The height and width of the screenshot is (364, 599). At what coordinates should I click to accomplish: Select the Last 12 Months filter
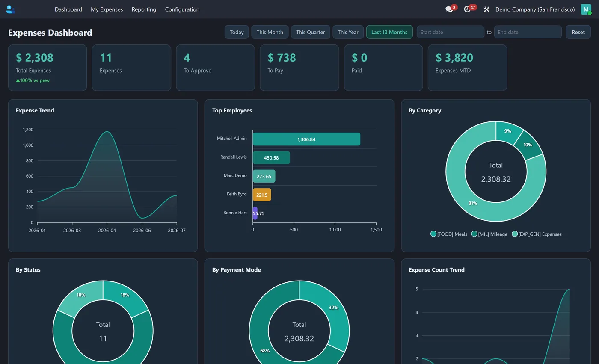pos(389,32)
